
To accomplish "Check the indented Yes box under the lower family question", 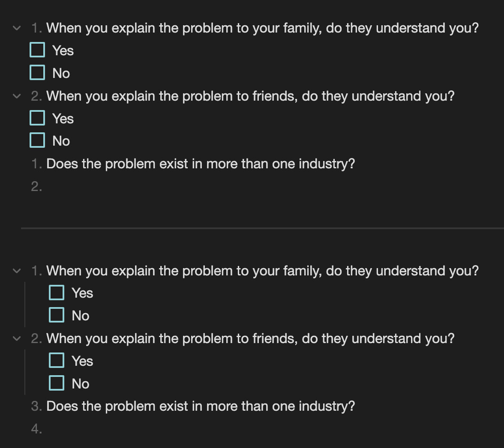I will click(57, 293).
